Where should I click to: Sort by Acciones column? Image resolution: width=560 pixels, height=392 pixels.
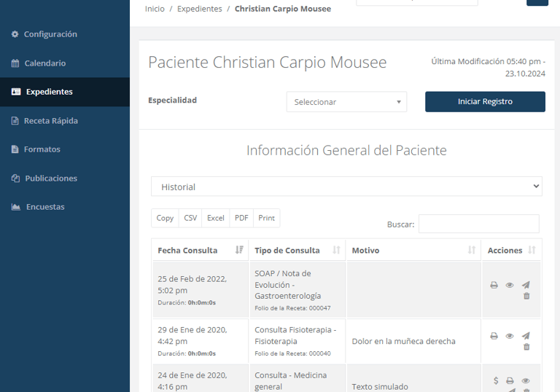(x=511, y=250)
